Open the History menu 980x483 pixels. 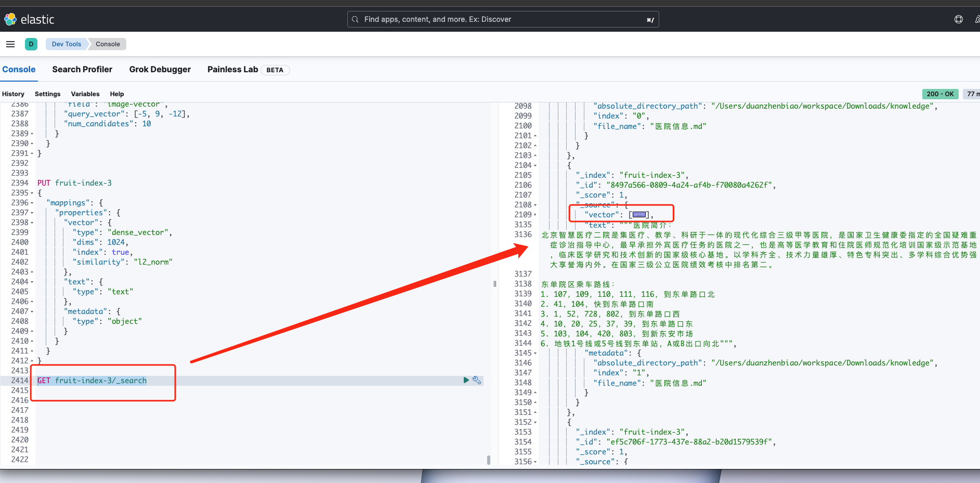13,94
